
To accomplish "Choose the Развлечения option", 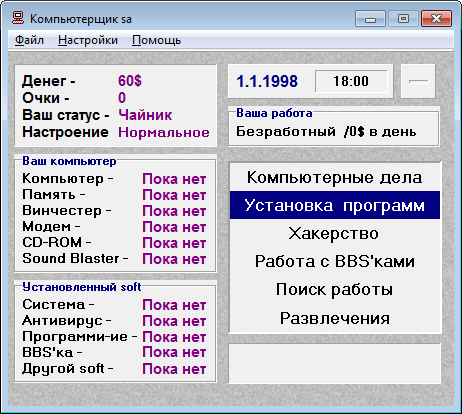I will 335,318.
